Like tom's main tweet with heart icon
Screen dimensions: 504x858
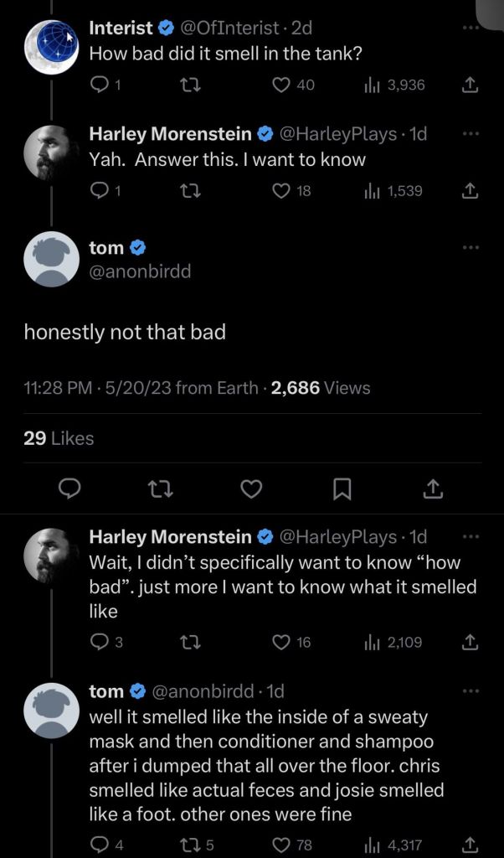[251, 488]
